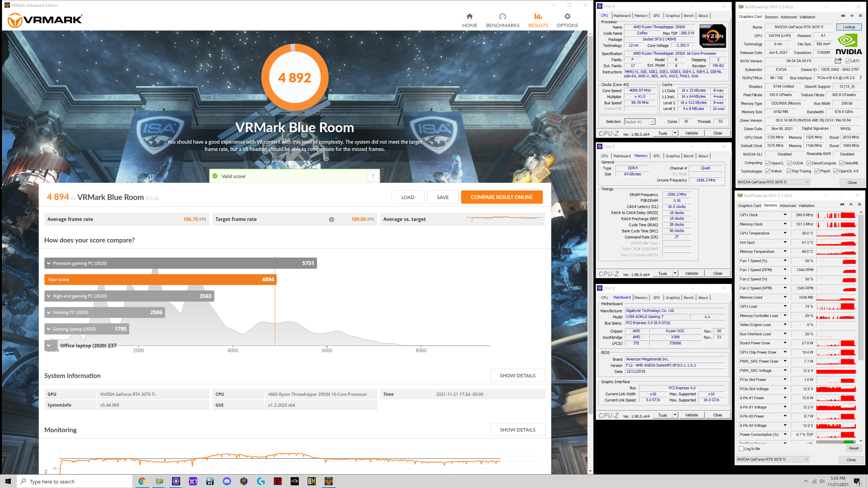This screenshot has height=488, width=868.
Task: Open the Hot Spot sensor dropdown
Action: click(x=785, y=242)
